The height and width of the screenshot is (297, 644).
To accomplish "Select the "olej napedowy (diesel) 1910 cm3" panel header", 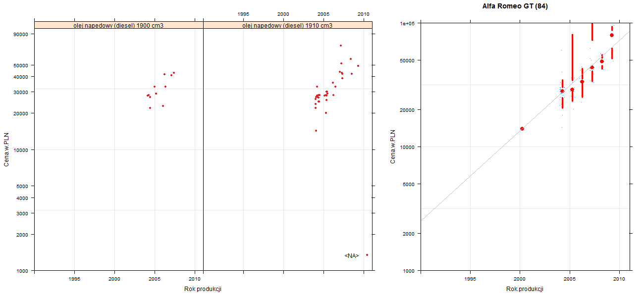I will pyautogui.click(x=287, y=25).
